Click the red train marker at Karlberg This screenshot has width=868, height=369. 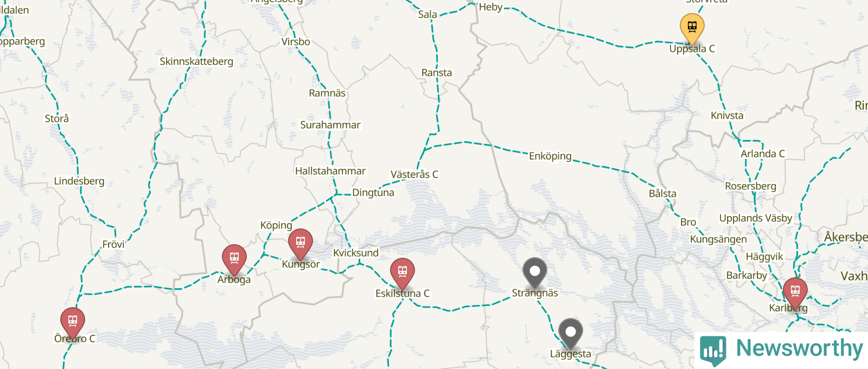point(795,292)
